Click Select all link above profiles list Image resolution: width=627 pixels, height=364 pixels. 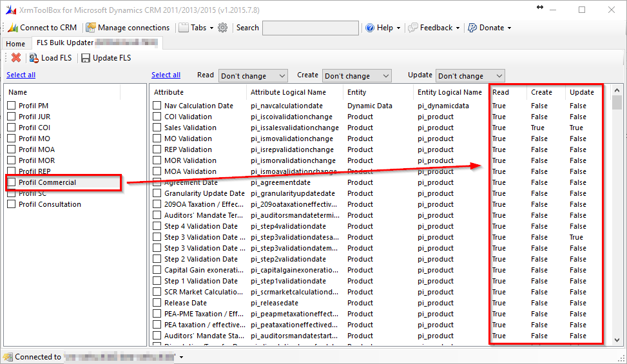[x=21, y=75]
